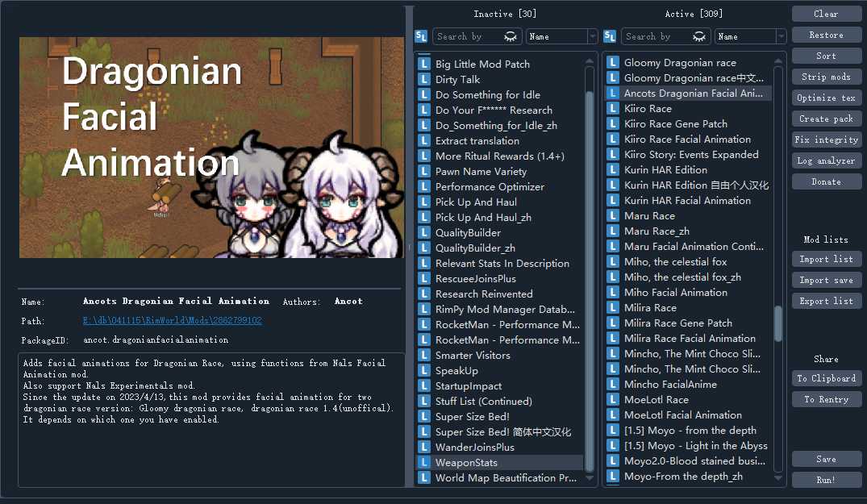Screen dimensions: 867x504
Task: Click the SL icon beside Inactive search
Action: tap(421, 36)
